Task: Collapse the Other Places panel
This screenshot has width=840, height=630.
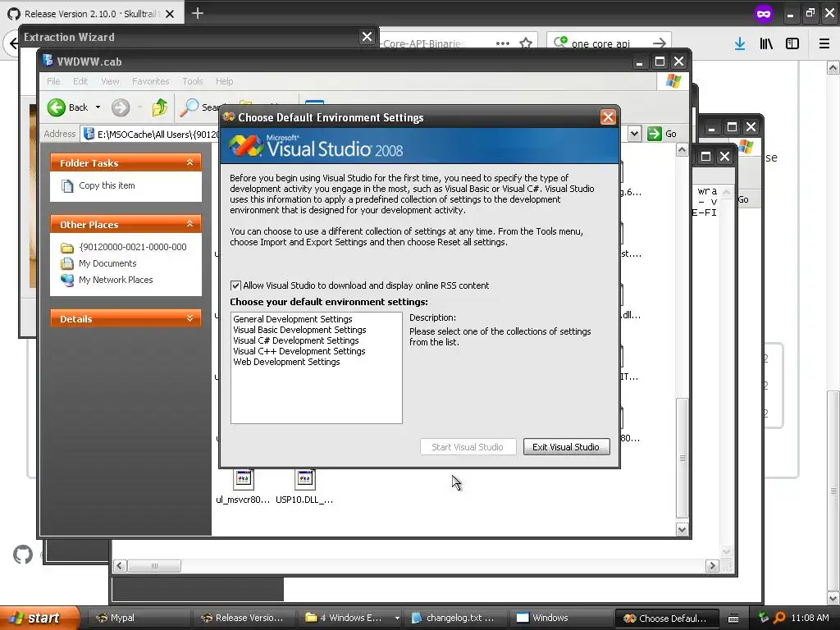Action: point(189,224)
